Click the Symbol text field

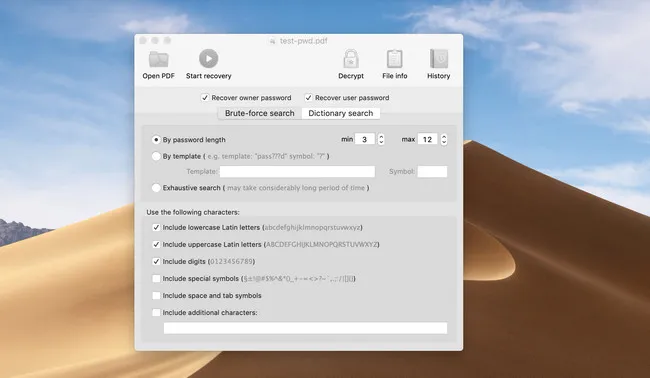click(432, 172)
